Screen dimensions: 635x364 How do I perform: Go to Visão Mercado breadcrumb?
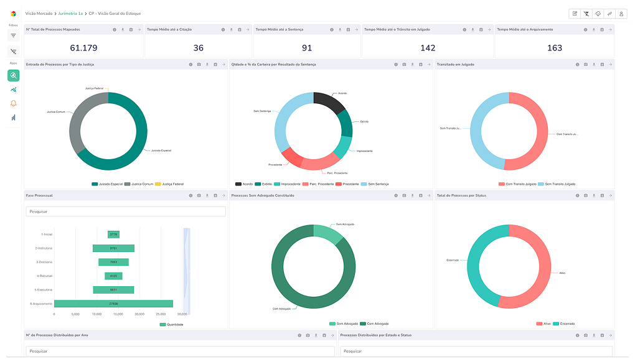click(x=39, y=14)
